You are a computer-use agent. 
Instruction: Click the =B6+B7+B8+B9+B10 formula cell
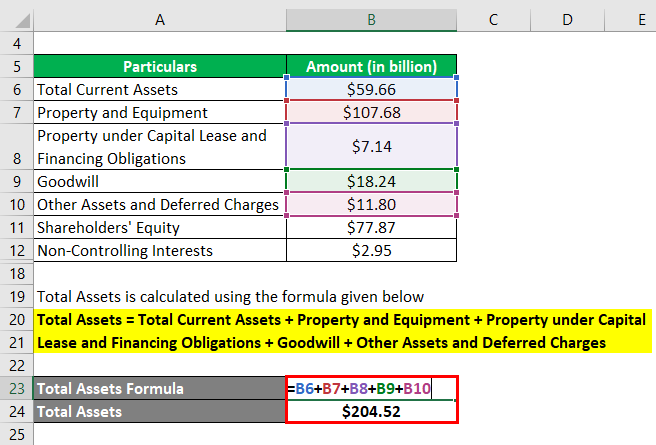pyautogui.click(x=372, y=389)
